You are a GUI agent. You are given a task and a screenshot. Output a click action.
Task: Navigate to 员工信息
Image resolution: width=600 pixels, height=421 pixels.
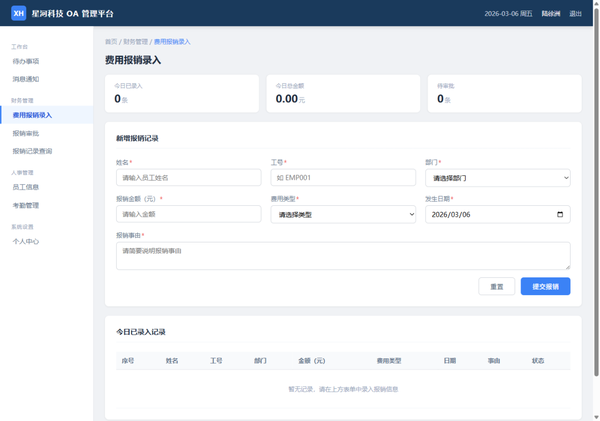coord(26,187)
